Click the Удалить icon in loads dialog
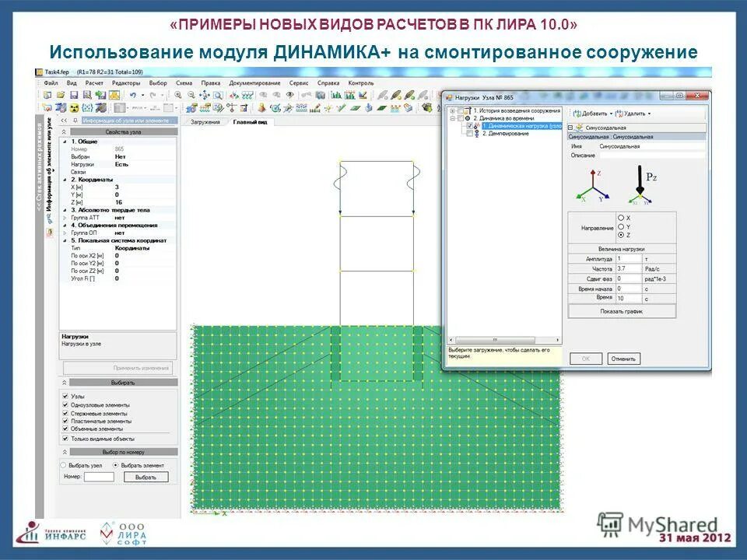Viewport: 747px width, 560px height. click(x=619, y=114)
